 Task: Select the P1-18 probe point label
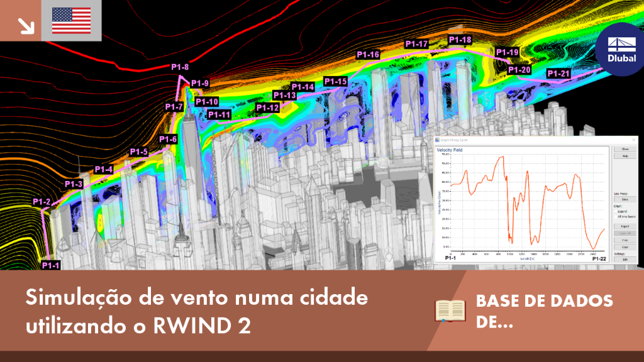[460, 40]
